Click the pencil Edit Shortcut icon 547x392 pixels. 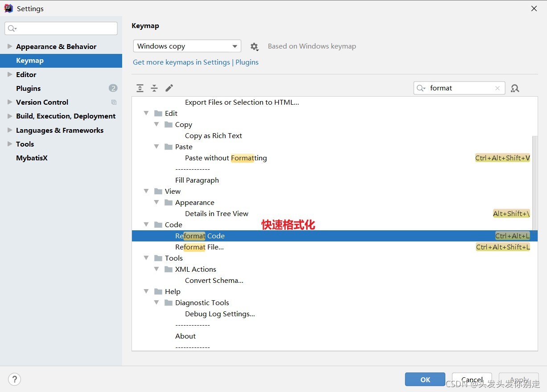click(169, 88)
